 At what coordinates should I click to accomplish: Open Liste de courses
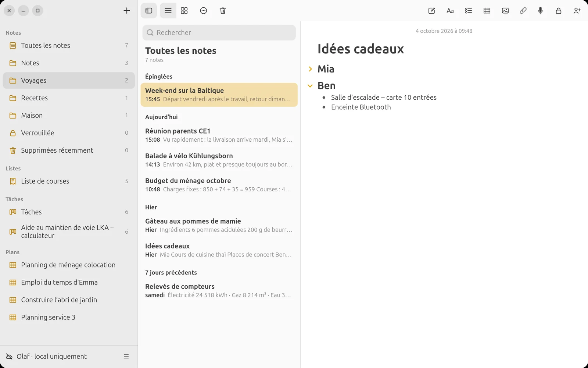[x=69, y=181]
